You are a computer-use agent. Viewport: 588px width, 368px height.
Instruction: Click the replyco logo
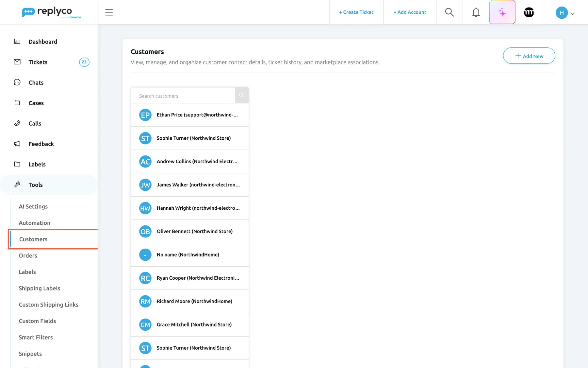click(51, 12)
